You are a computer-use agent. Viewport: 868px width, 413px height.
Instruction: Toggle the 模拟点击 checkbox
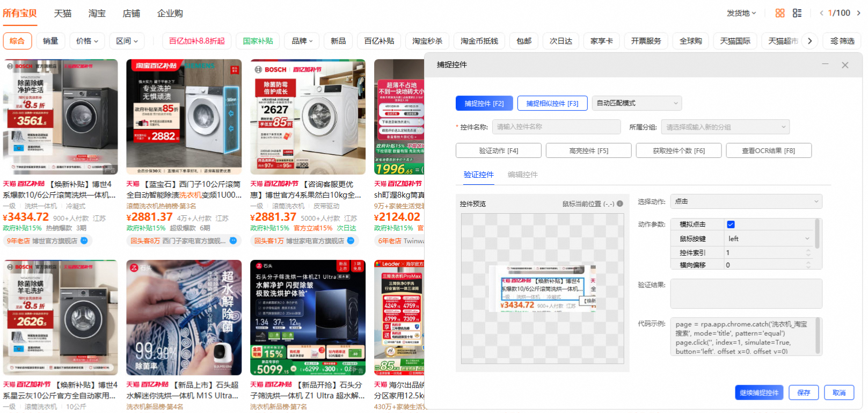click(x=731, y=224)
